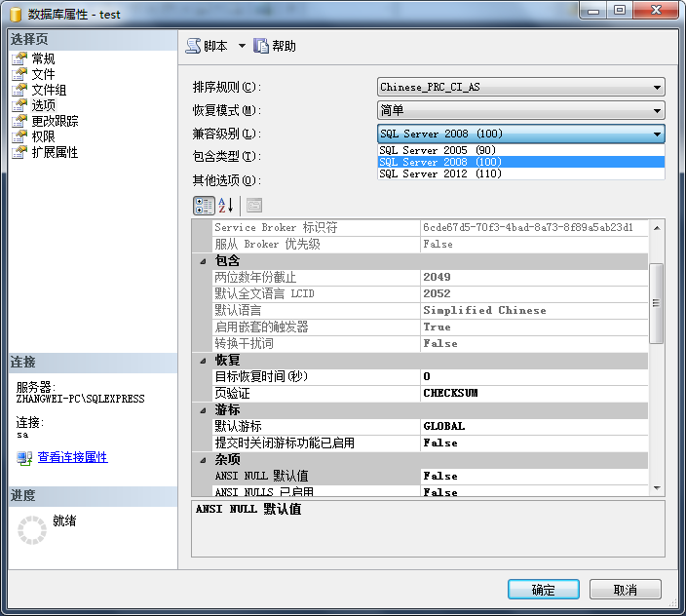Sort properties alphabetically with A-Z icon
Screen dimensions: 686x616
226,206
